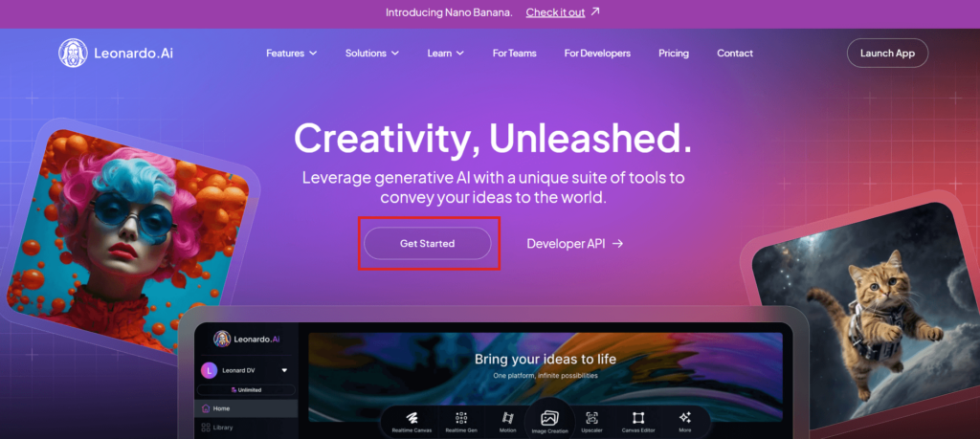Image resolution: width=980 pixels, height=439 pixels.
Task: Launch the Upscaler icon
Action: pos(591,417)
